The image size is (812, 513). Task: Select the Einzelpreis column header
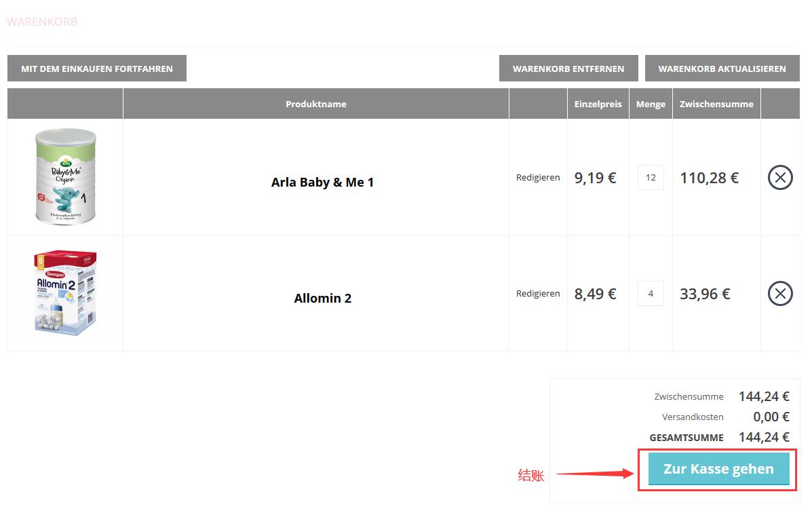point(598,104)
